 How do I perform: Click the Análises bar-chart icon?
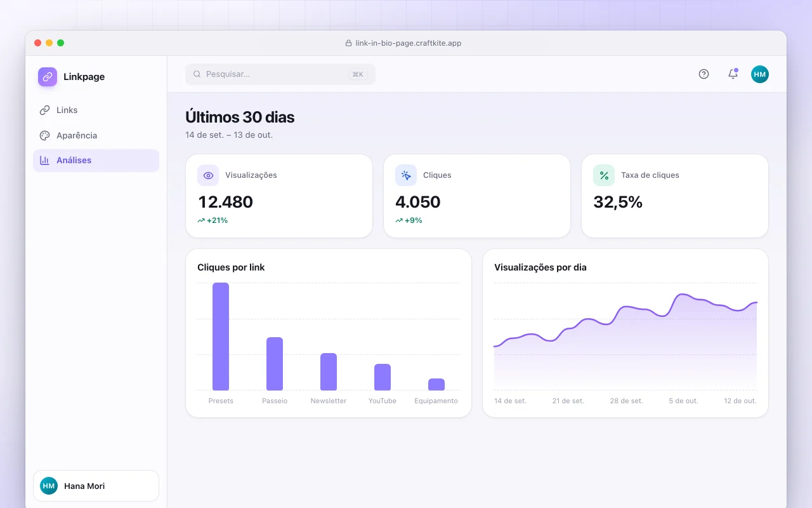coord(44,161)
